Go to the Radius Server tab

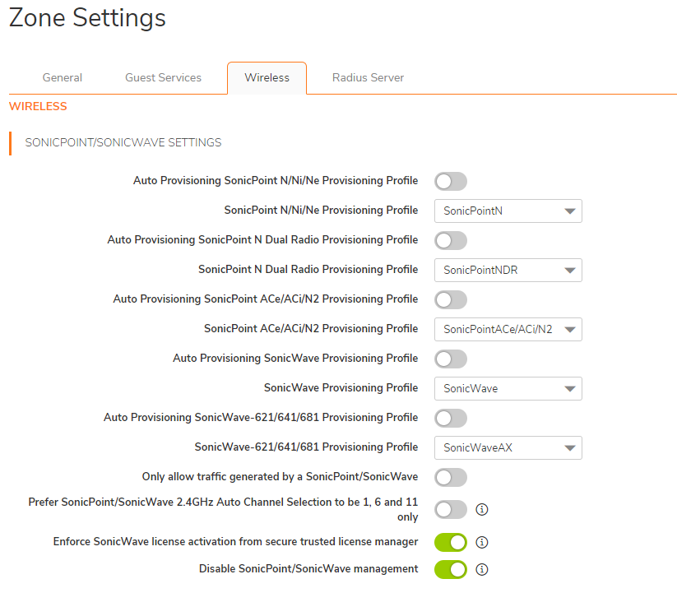pos(368,78)
